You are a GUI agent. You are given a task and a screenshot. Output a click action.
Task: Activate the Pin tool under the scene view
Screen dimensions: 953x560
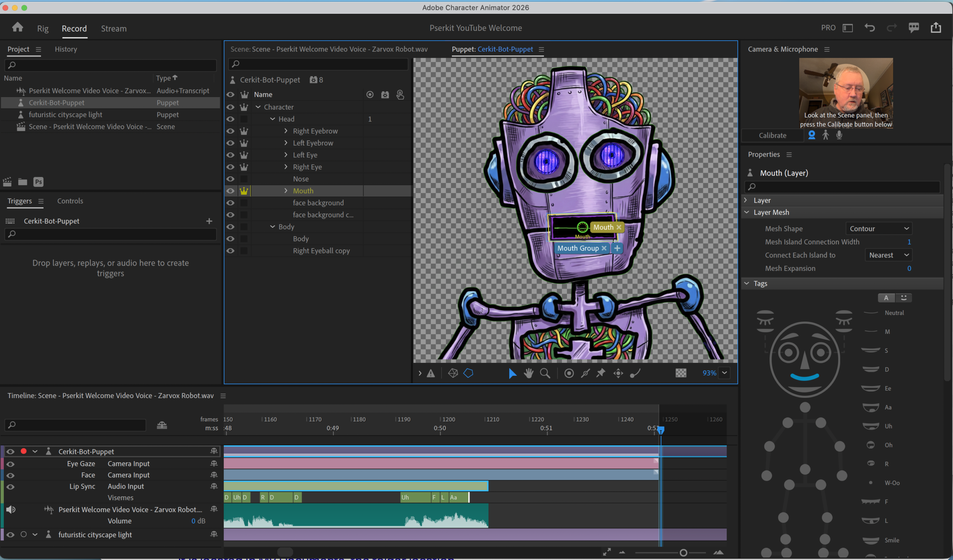pyautogui.click(x=601, y=373)
